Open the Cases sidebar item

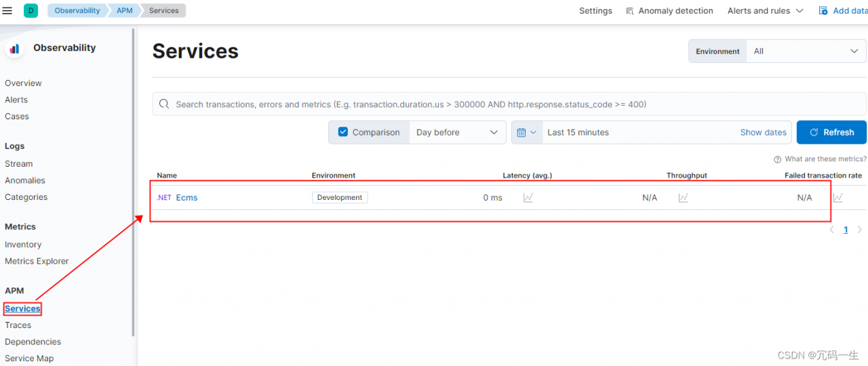(x=17, y=117)
